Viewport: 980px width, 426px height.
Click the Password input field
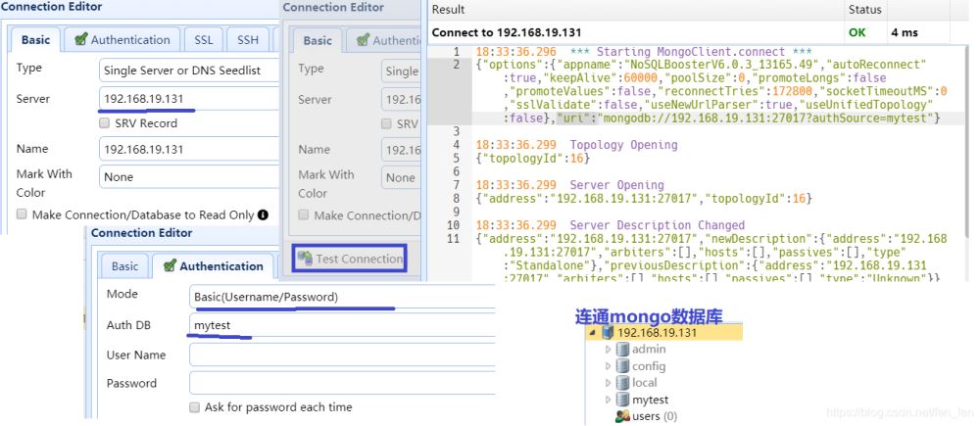[343, 383]
